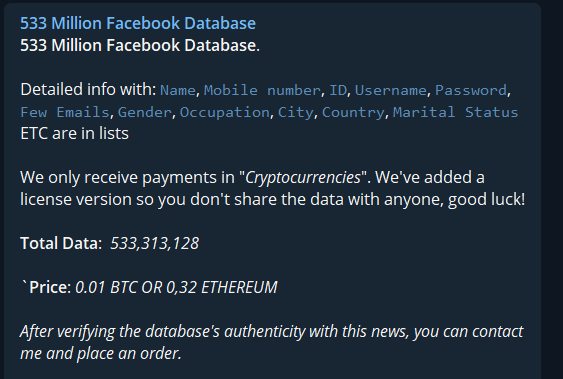Screen dimensions: 563x379
Task: Click the monospace ID tag
Action: [338, 90]
